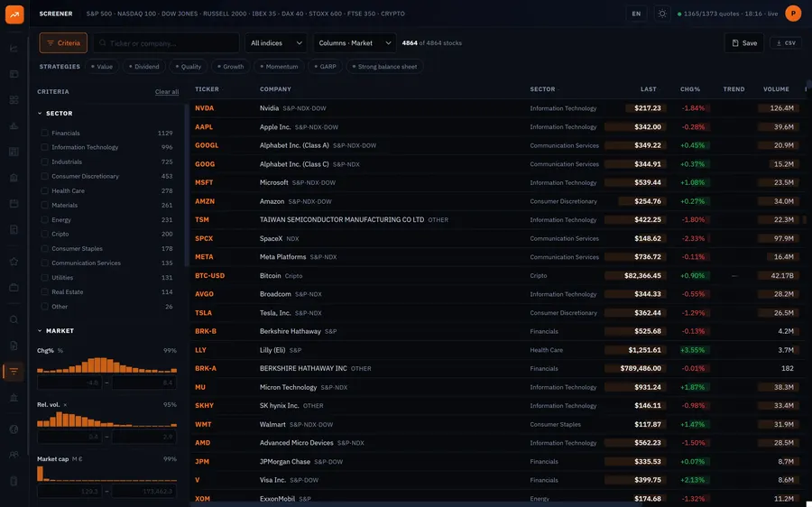Open the BTC-USD ticker link
Viewport: 812px width, 507px height.
coord(209,275)
